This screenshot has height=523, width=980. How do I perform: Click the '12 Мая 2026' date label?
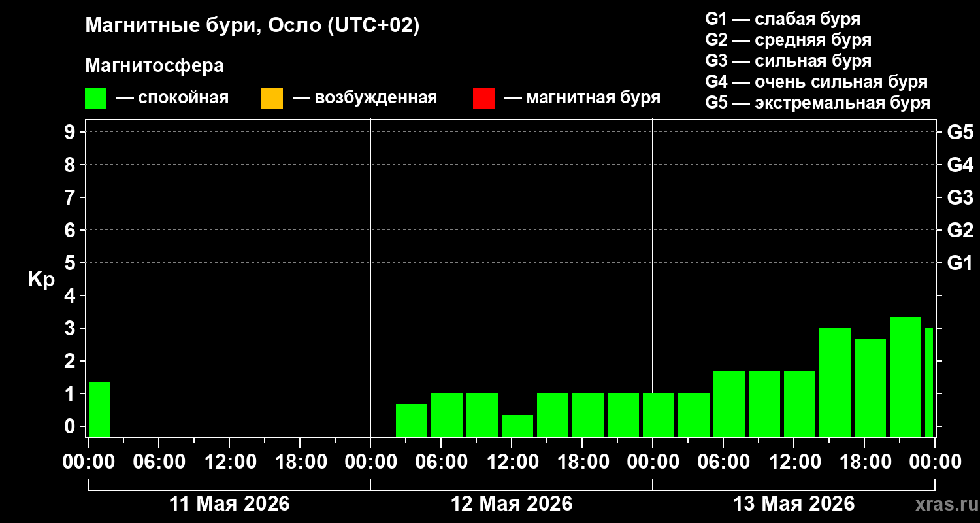click(512, 504)
